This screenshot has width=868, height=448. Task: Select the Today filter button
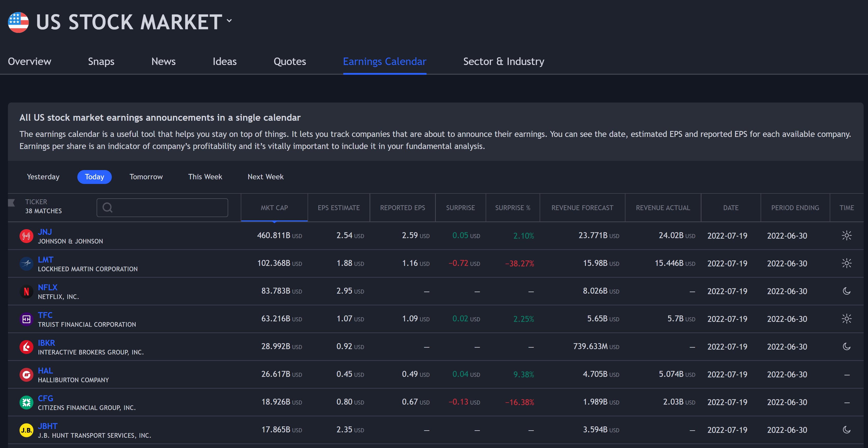point(94,177)
